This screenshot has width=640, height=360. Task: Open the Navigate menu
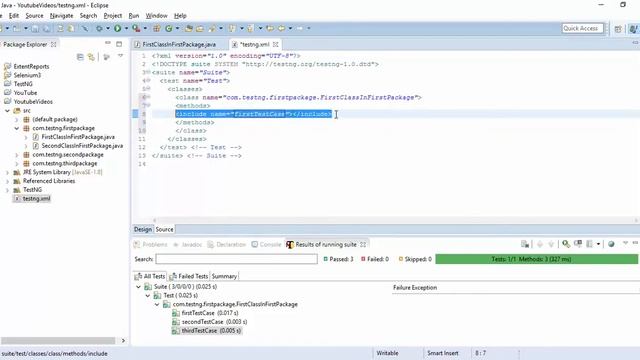point(62,16)
